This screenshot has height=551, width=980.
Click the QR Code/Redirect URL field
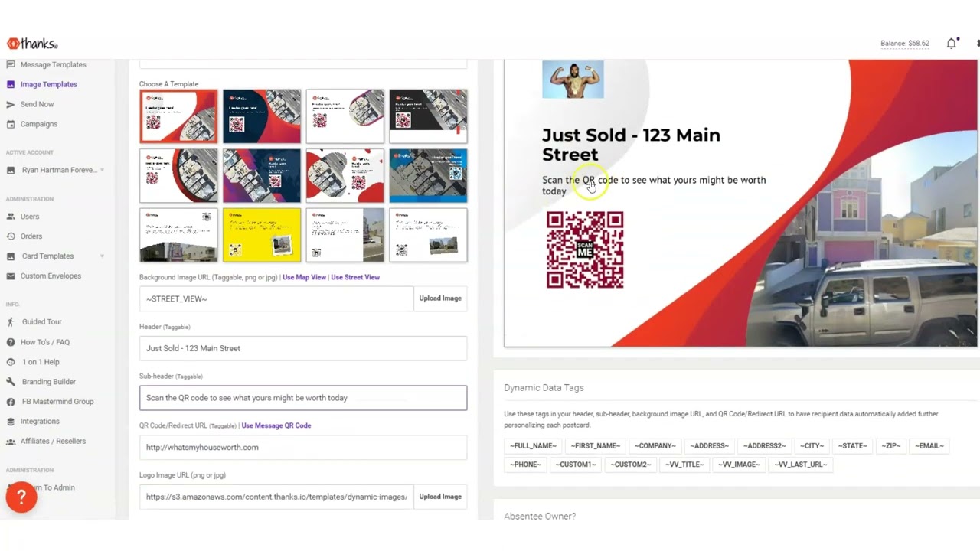[x=303, y=448]
